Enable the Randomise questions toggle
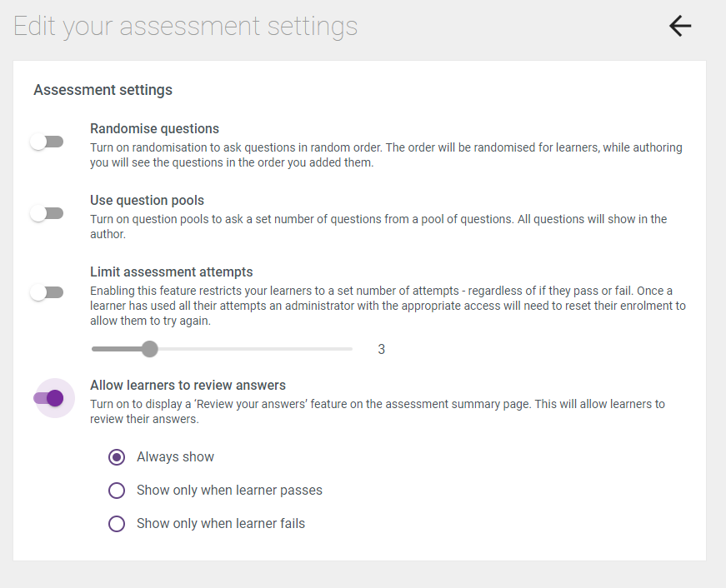 point(47,142)
